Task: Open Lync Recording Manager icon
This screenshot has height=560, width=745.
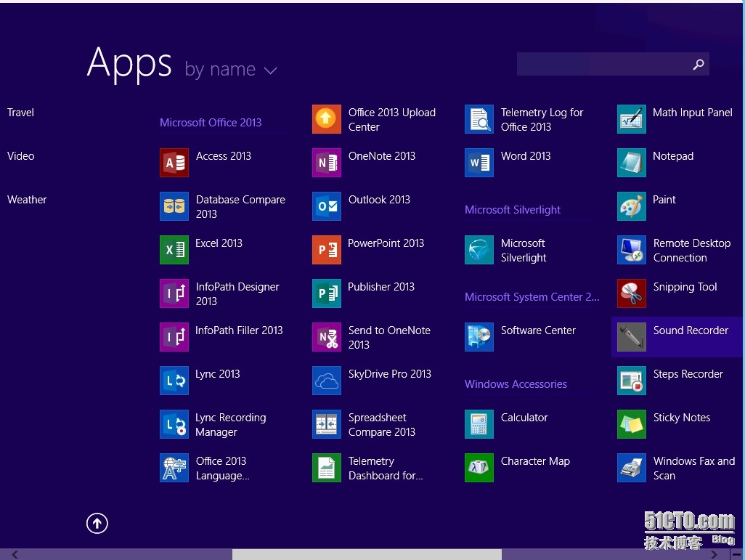Action: 174,424
